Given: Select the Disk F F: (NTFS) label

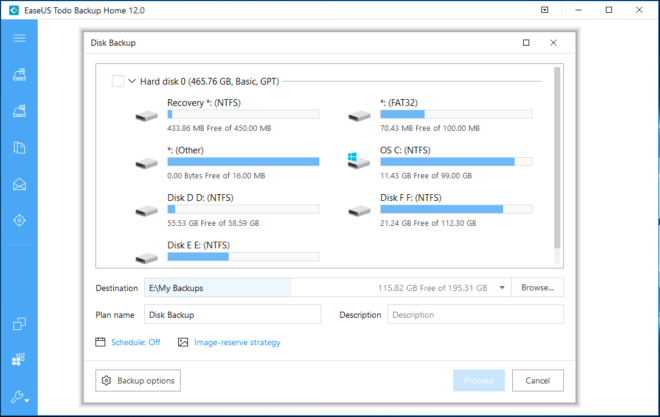Looking at the screenshot, I should 411,198.
